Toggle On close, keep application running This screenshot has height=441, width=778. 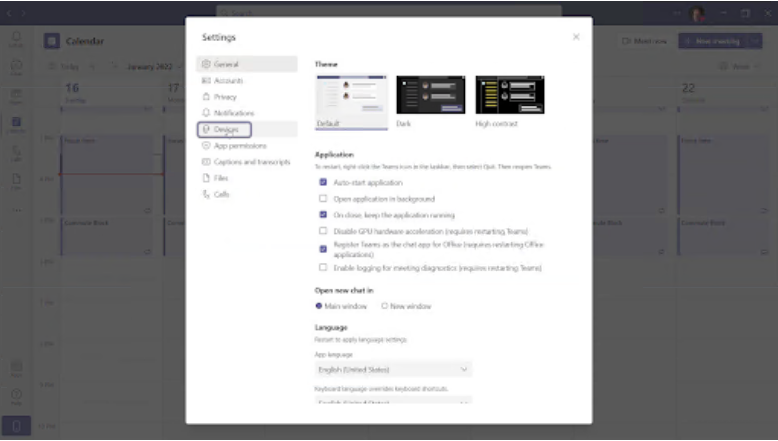323,215
